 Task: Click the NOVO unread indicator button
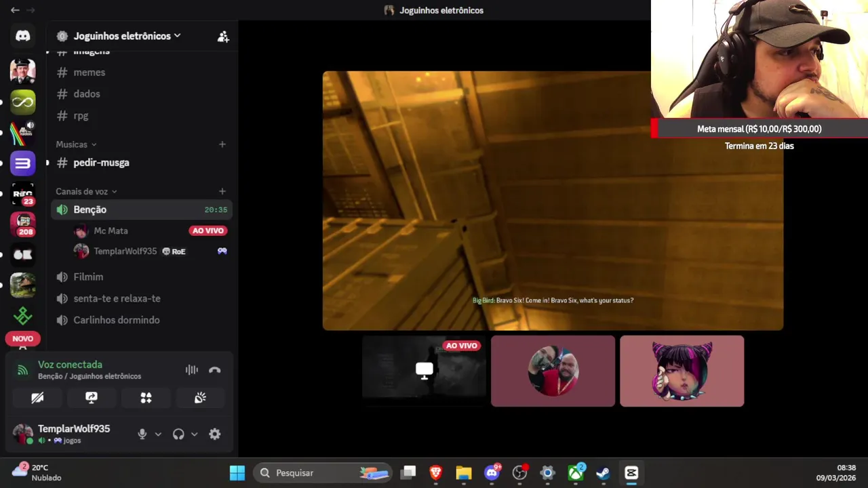pos(22,339)
